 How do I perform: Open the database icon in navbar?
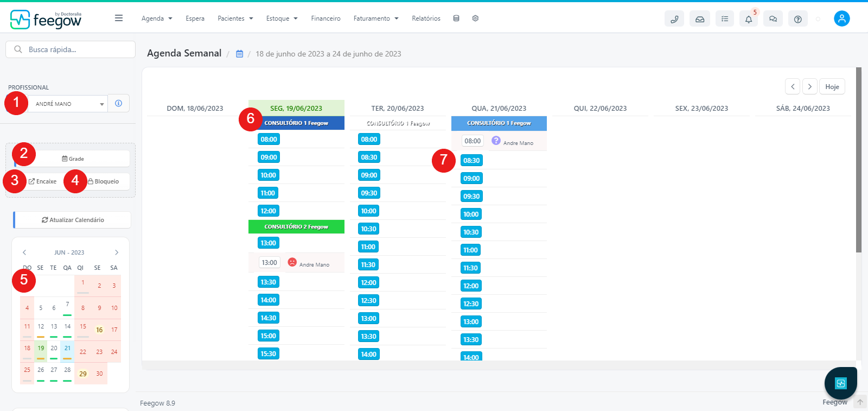coord(456,18)
